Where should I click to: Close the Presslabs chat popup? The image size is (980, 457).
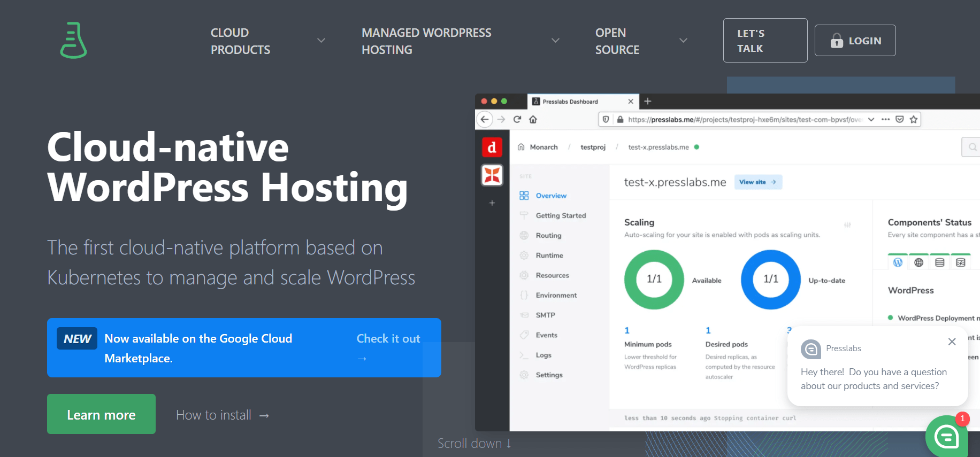click(952, 342)
